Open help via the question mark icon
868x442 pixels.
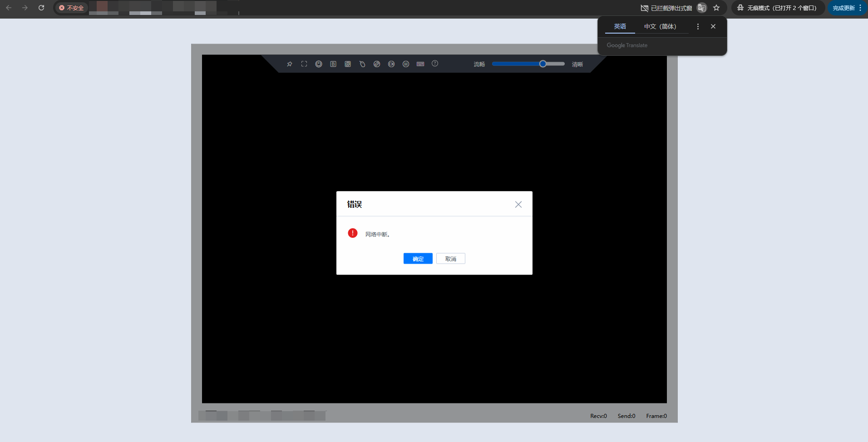click(435, 64)
